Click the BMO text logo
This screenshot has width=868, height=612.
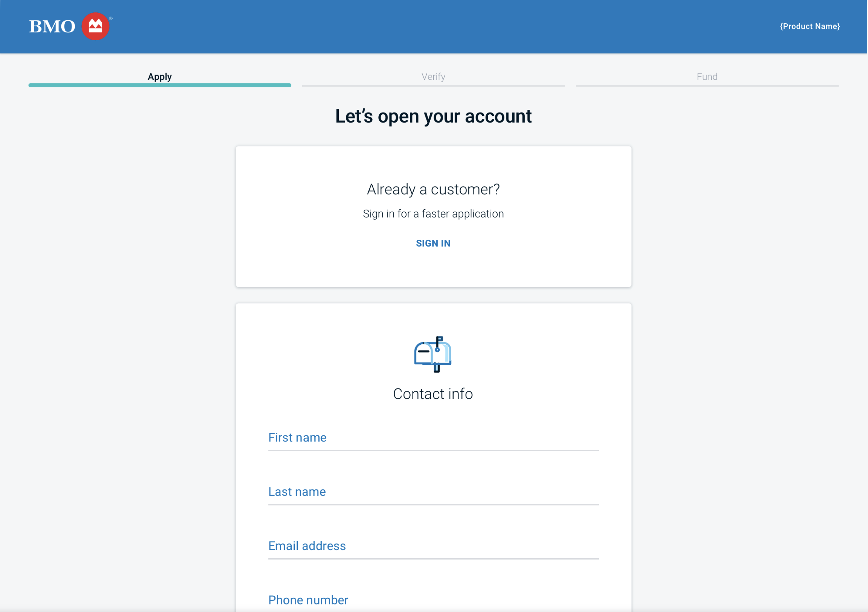(52, 26)
